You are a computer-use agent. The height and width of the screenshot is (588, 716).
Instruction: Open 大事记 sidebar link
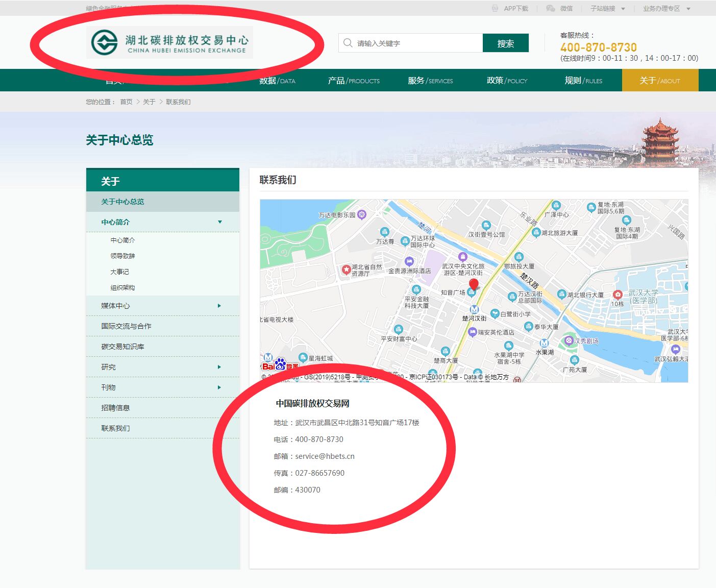coord(119,272)
